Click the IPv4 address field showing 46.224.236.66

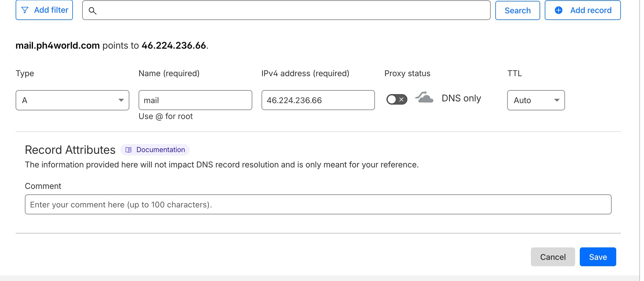pos(318,100)
